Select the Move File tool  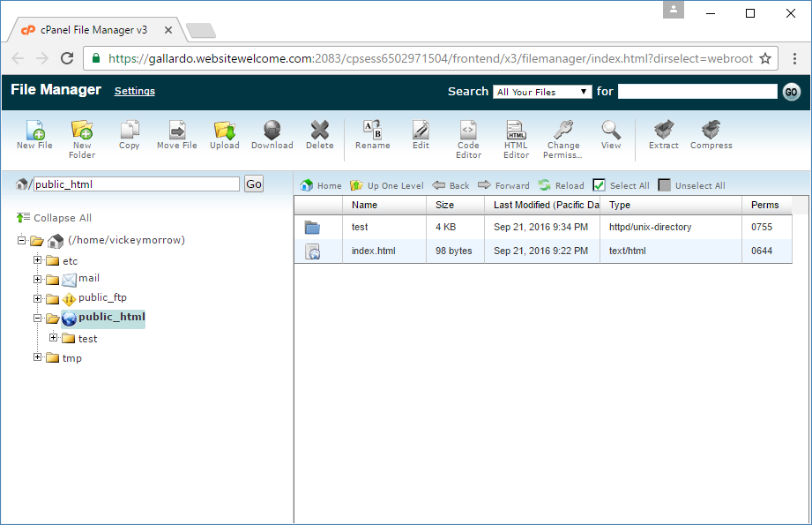pyautogui.click(x=177, y=130)
